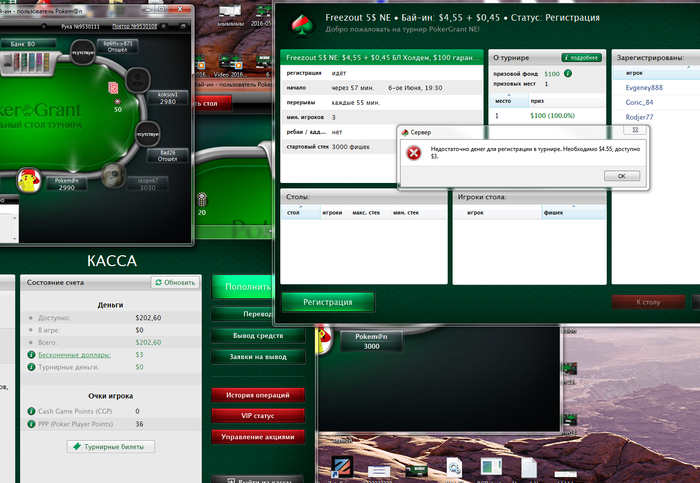The width and height of the screenshot is (700, 483).
Task: Sort prize table by место column
Action: [509, 101]
